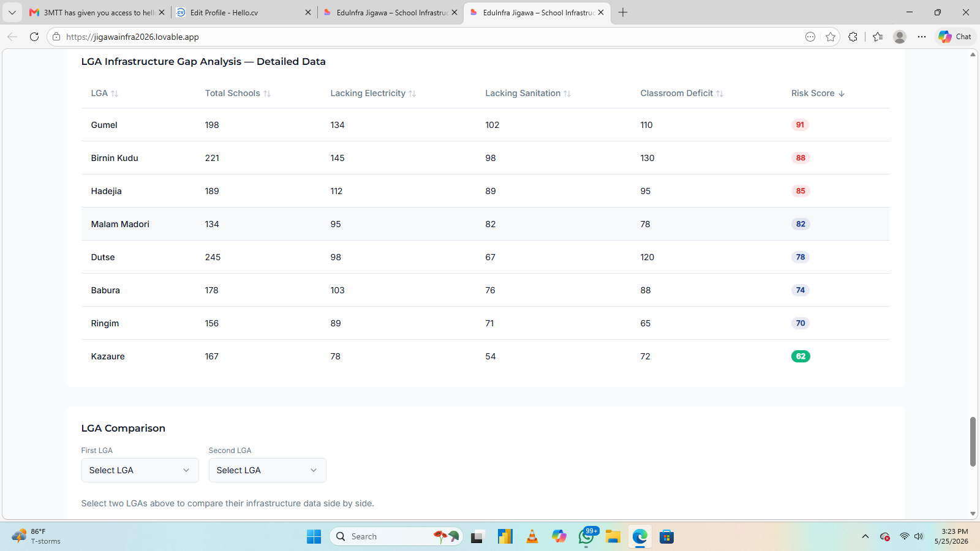This screenshot has height=551, width=980.
Task: Open clock and calendar flyout
Action: point(952,537)
